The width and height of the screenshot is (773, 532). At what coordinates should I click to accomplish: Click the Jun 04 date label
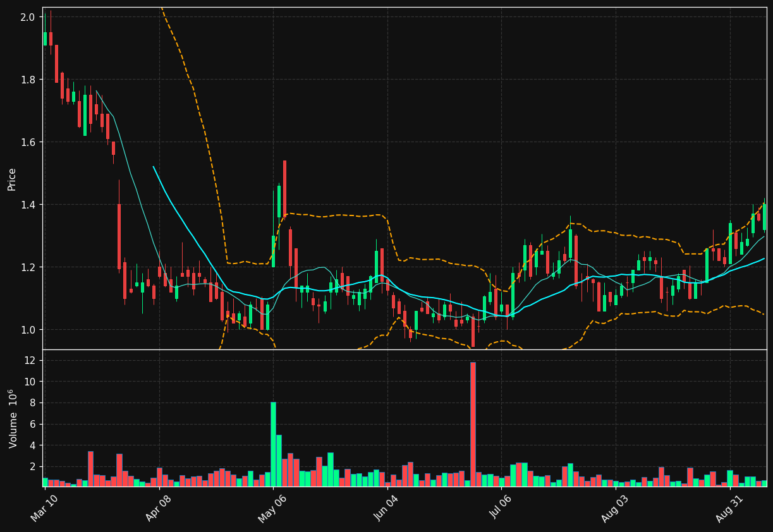pos(386,508)
